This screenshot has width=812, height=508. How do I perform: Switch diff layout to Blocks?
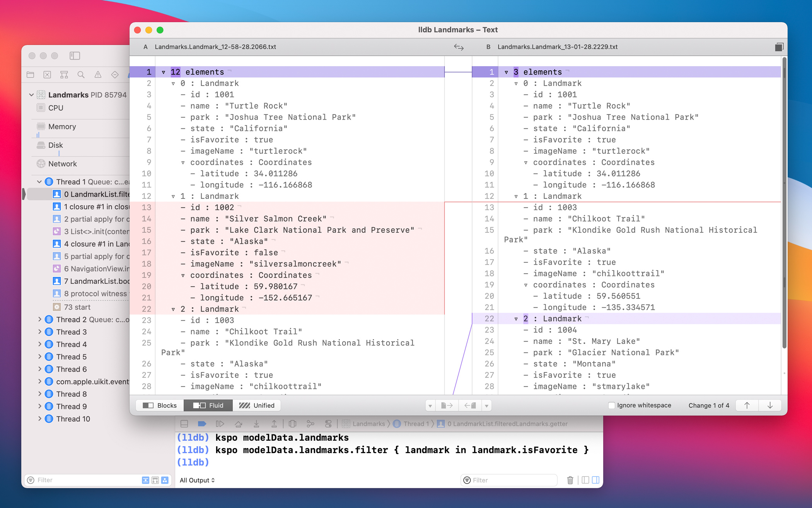point(160,405)
